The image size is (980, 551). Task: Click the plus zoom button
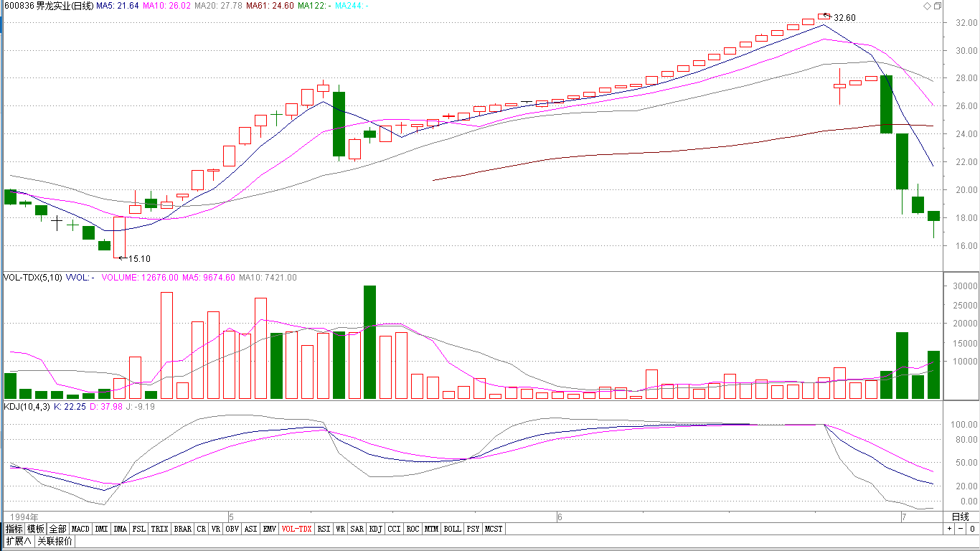click(950, 529)
